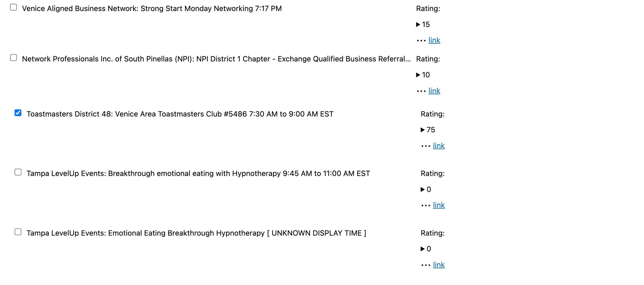Select the Network Professionals NPI District 1 checkbox
This screenshot has height=285, width=644.
(14, 58)
